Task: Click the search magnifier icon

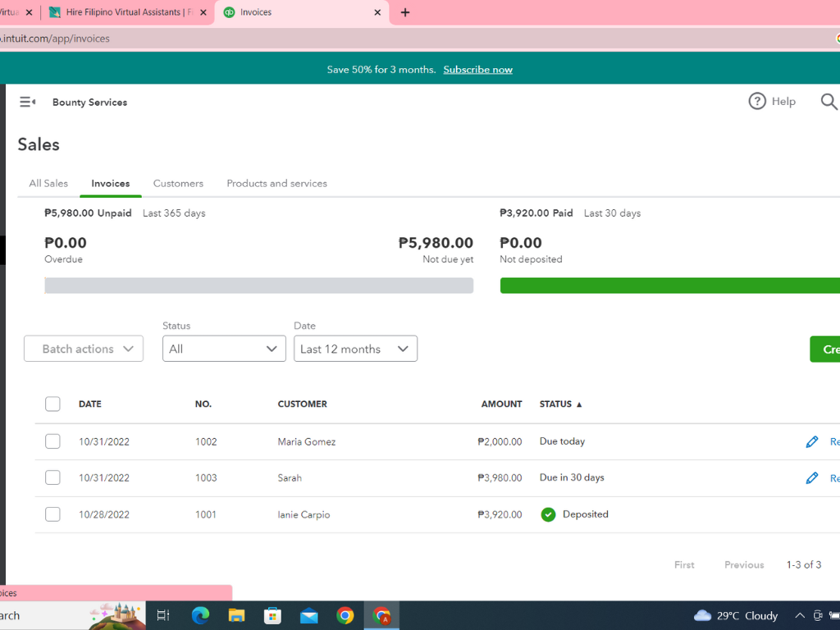Action: (829, 101)
